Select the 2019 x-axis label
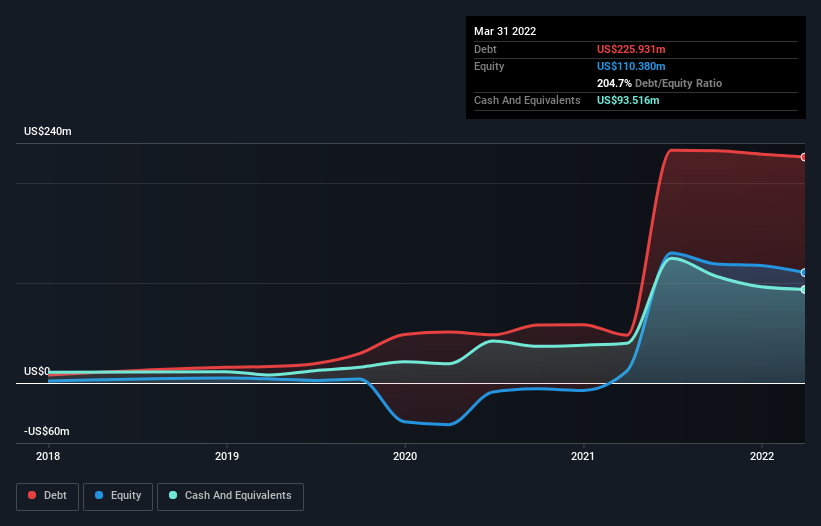 [x=227, y=456]
